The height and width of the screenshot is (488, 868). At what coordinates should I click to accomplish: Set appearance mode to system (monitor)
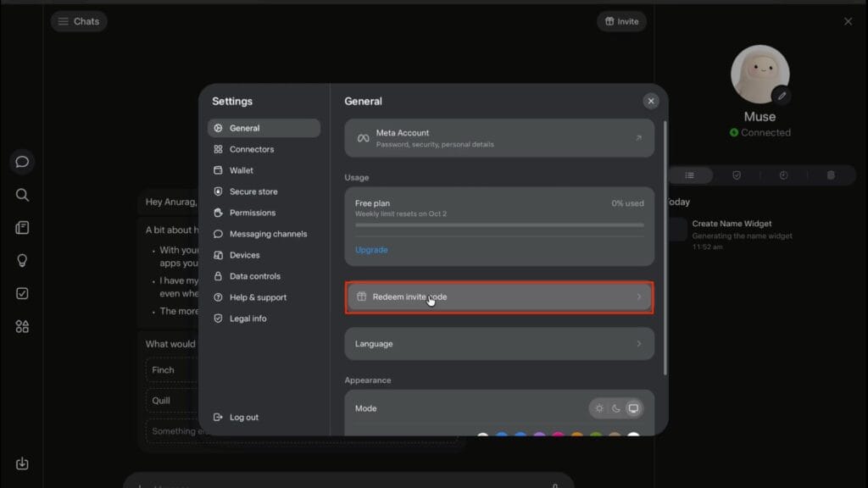[x=633, y=408]
